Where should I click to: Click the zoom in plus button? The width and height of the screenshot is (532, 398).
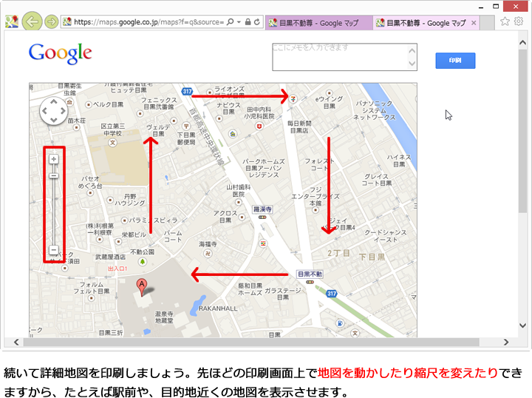[x=54, y=159]
